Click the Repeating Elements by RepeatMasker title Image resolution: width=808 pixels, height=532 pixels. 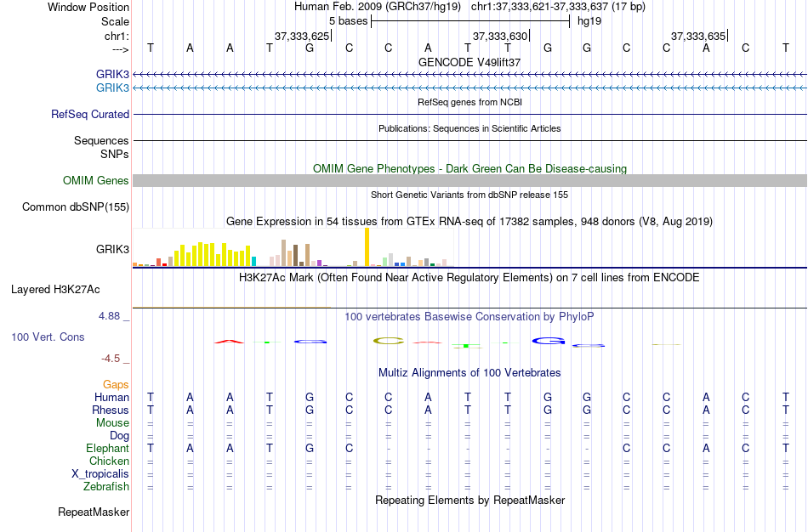point(469,500)
